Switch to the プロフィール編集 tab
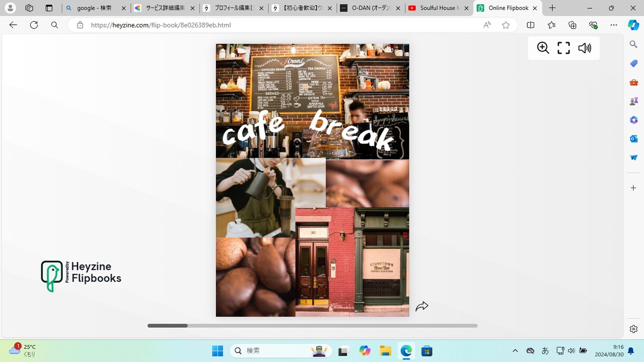This screenshot has width=644, height=362. click(x=234, y=8)
